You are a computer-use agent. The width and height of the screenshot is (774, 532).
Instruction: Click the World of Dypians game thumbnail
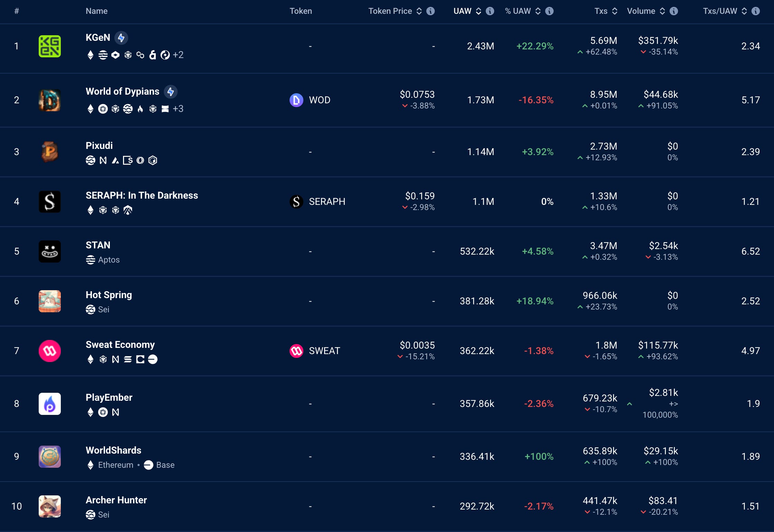pos(49,100)
